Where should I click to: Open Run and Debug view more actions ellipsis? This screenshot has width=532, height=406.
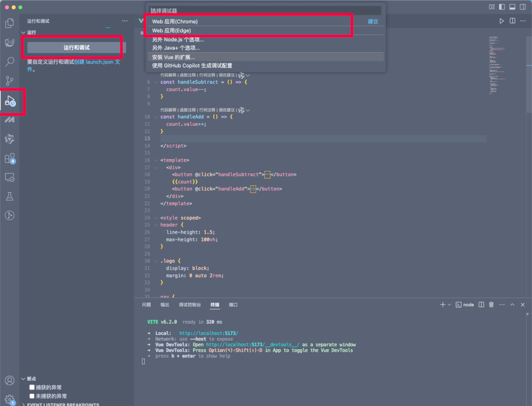tap(125, 21)
